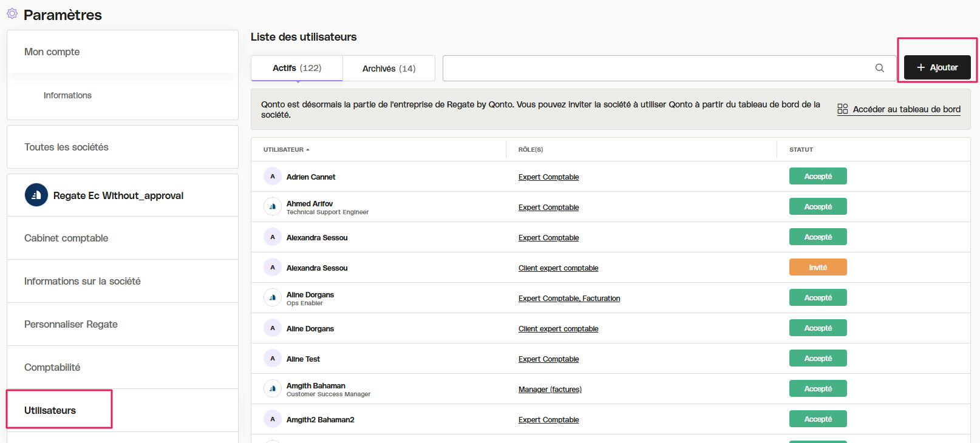Screen dimensions: 980x443
Task: Click the Technical Support Engineer subtitle
Action: [327, 212]
